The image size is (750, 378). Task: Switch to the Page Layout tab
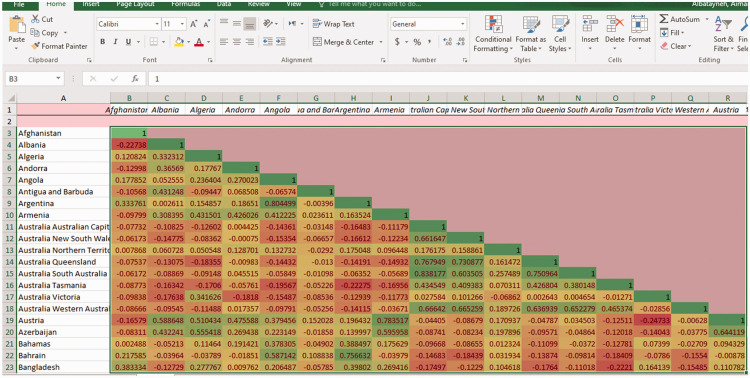pyautogui.click(x=135, y=4)
